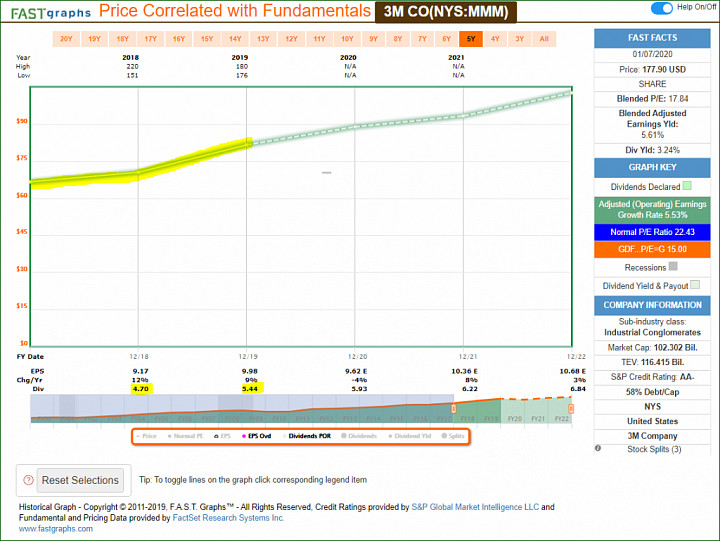The width and height of the screenshot is (720, 541).
Task: Click the Stock Splits (3) text
Action: coord(654,449)
